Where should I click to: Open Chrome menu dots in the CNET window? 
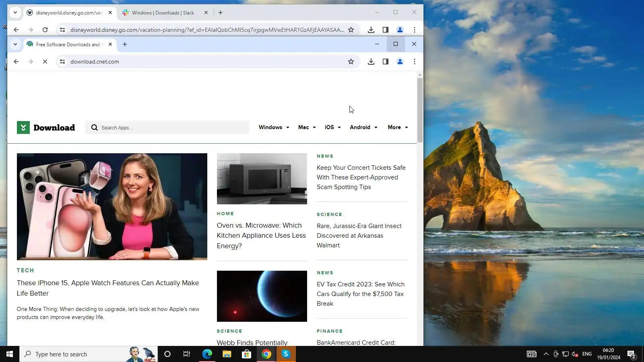[x=415, y=62]
